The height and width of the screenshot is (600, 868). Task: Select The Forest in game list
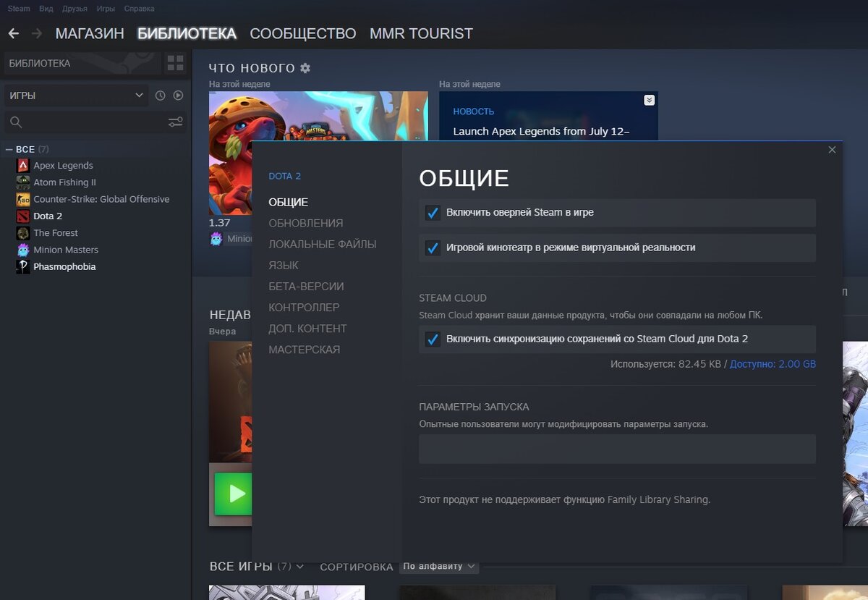(x=56, y=233)
